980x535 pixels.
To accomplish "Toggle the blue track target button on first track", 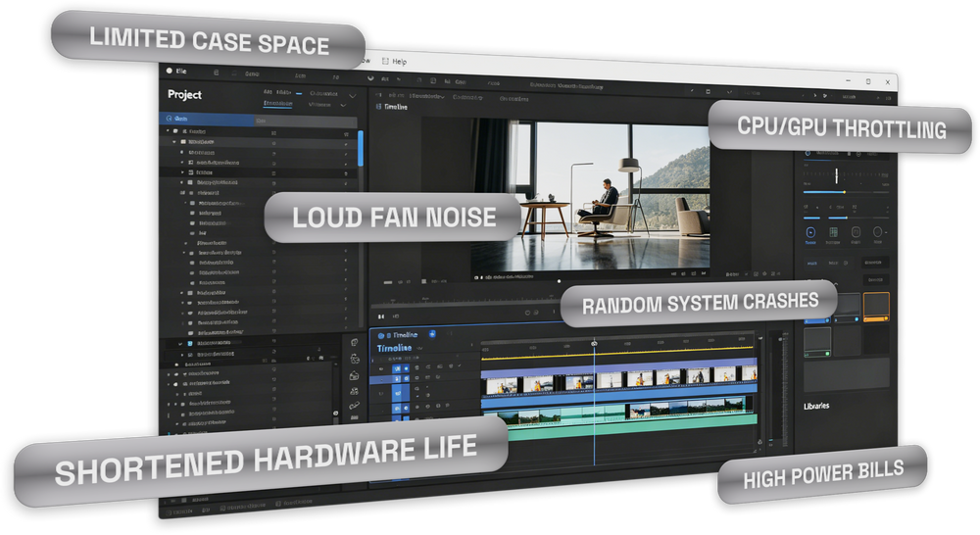I will 396,368.
